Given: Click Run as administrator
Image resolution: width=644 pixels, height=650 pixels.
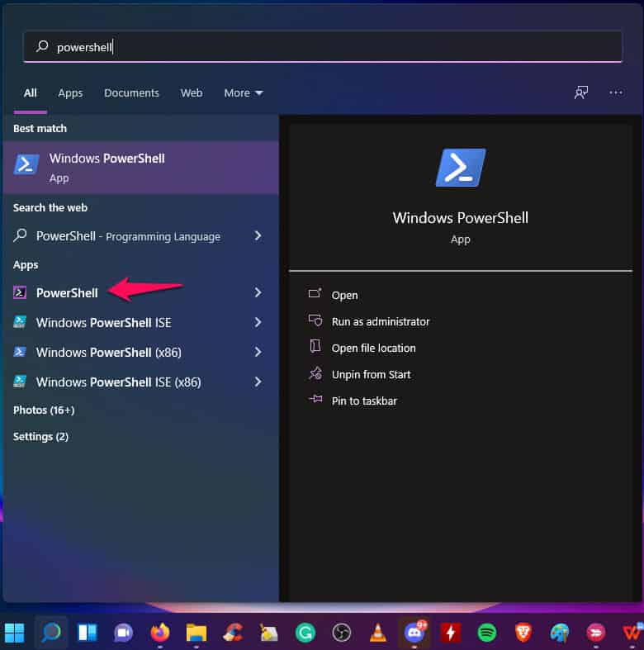Looking at the screenshot, I should tap(380, 321).
